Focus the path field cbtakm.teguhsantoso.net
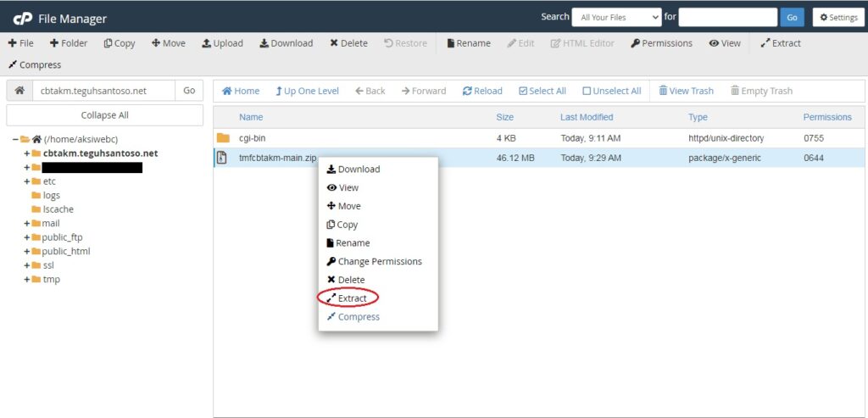 [x=104, y=91]
